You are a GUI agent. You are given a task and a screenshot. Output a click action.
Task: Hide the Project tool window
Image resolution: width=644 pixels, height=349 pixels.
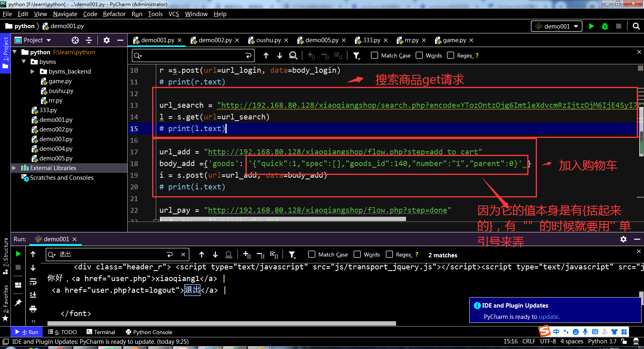(x=120, y=40)
